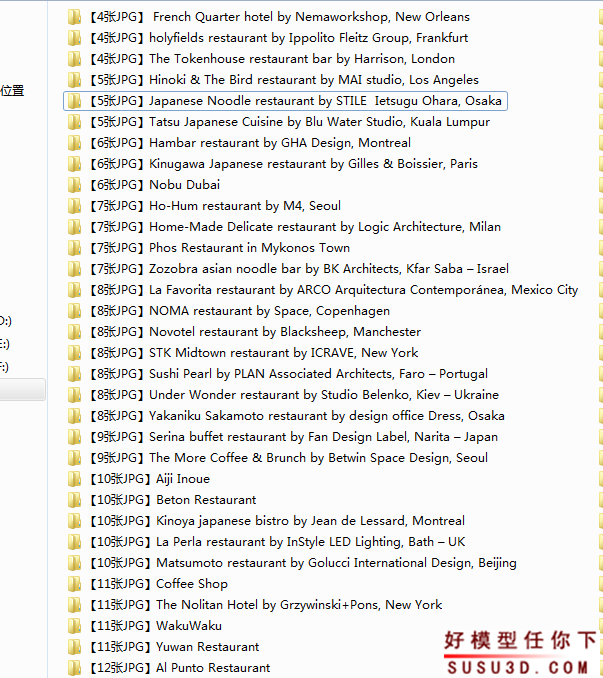Select 'Japanese Noodle restaurant by STILE' folder name
The width and height of the screenshot is (603, 678).
click(x=325, y=101)
